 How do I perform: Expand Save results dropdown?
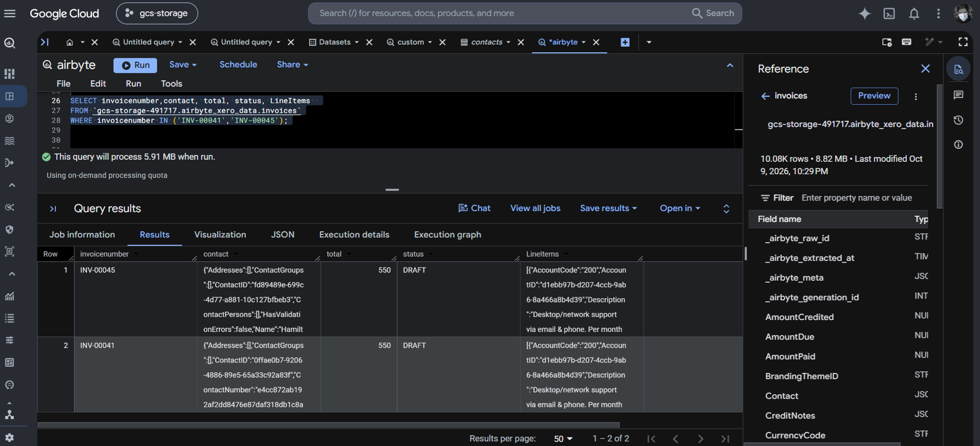(x=608, y=208)
